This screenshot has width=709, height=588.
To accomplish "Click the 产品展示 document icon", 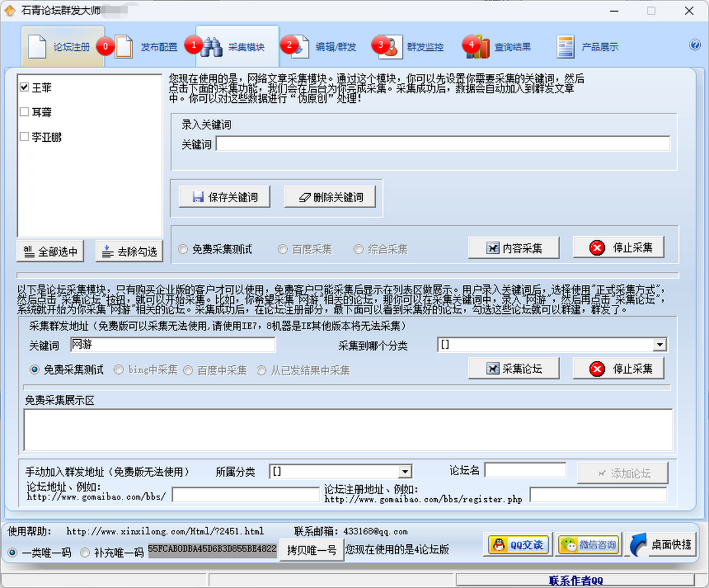I will click(x=565, y=47).
